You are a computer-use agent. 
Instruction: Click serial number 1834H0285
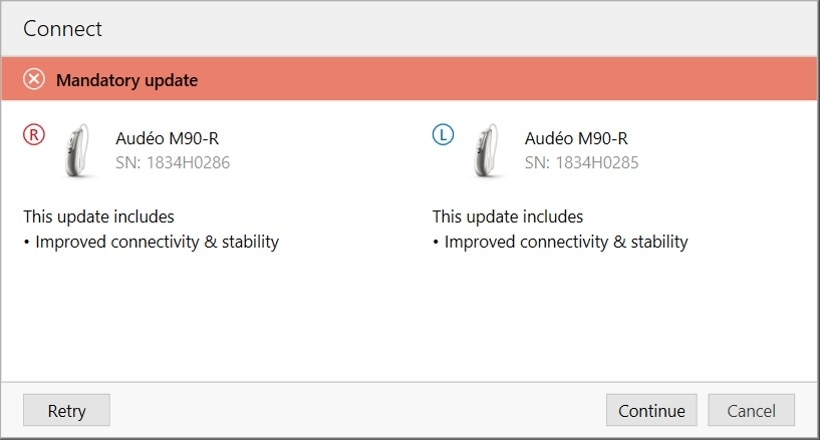tap(582, 162)
